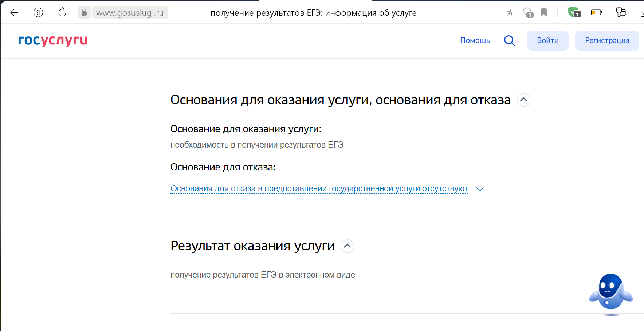Click the Госуслуги logo

[53, 40]
